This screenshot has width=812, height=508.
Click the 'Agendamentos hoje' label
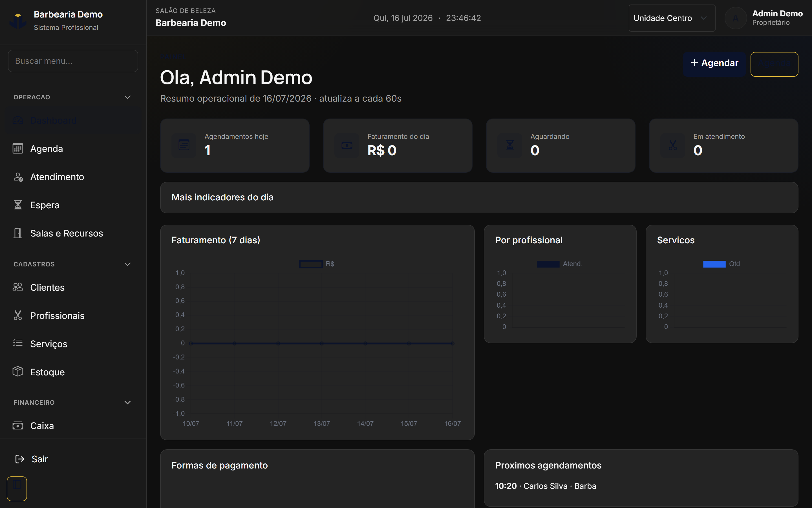pos(236,136)
